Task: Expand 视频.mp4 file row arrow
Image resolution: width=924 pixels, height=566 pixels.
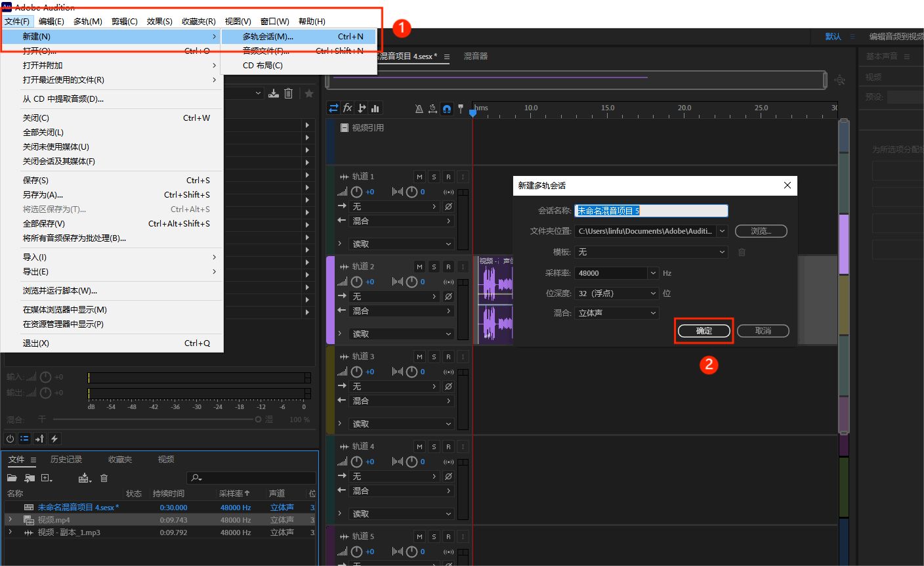Action: click(x=10, y=520)
